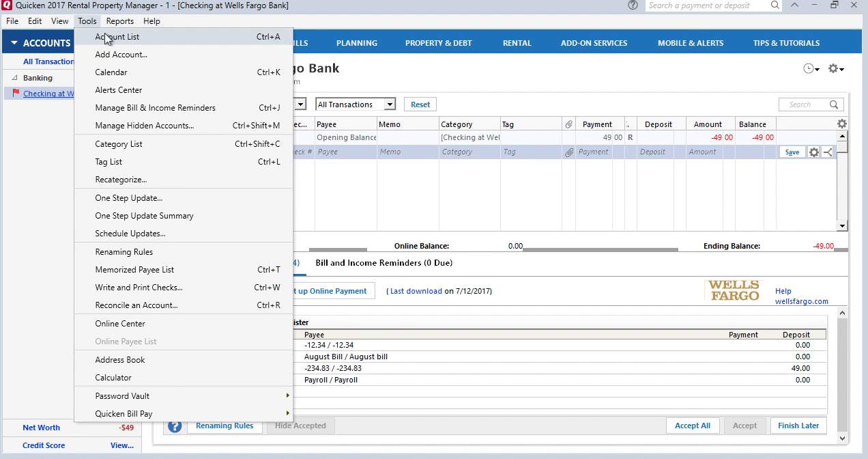Select Manage Bill & Income Reminders

pyautogui.click(x=184, y=108)
